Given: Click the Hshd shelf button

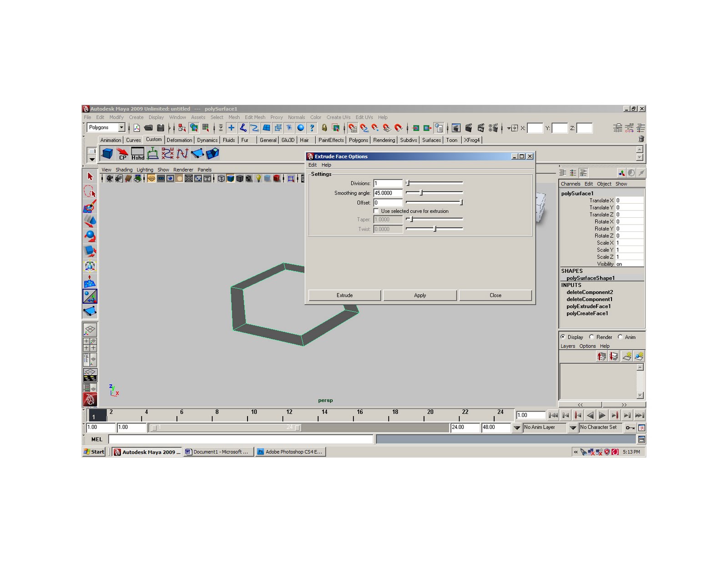Looking at the screenshot, I should [x=137, y=154].
